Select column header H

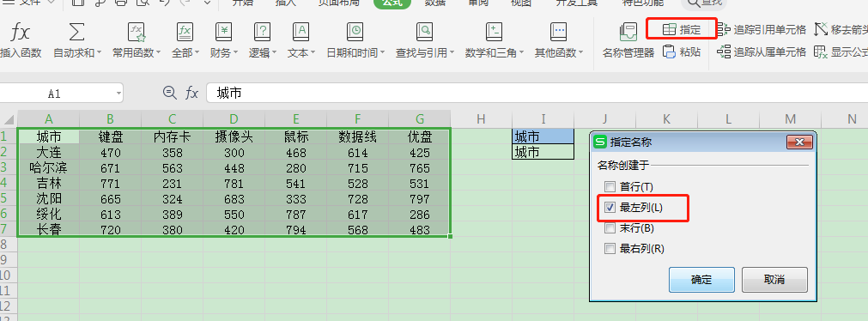(481, 119)
